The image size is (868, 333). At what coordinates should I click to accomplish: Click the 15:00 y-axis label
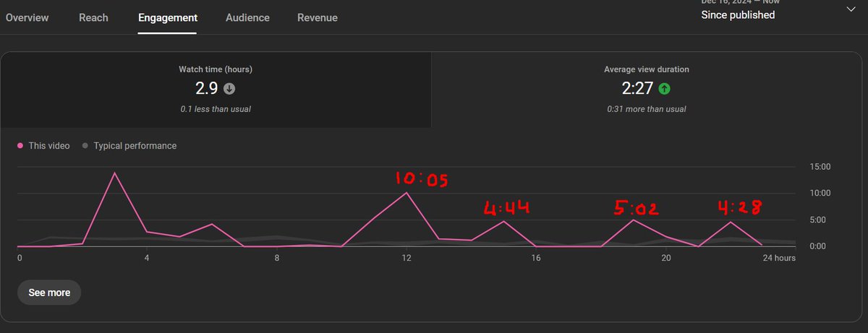[821, 167]
